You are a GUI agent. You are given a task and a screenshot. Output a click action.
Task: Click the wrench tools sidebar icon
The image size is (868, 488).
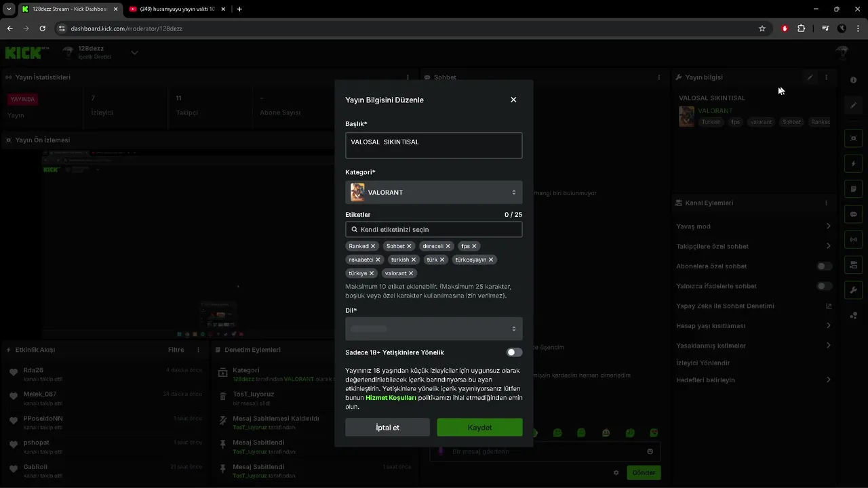[853, 289]
